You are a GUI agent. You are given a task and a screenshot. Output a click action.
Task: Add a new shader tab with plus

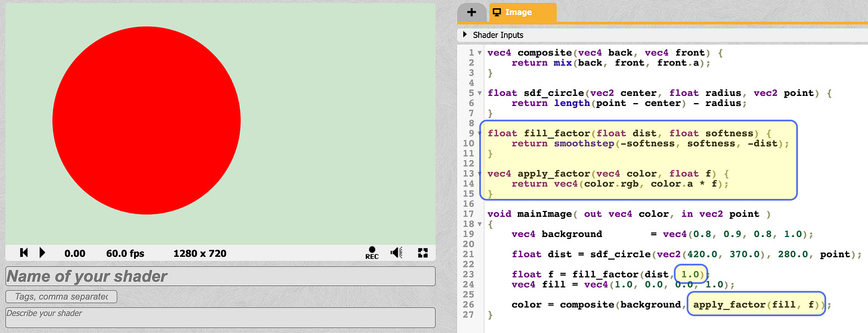point(472,12)
